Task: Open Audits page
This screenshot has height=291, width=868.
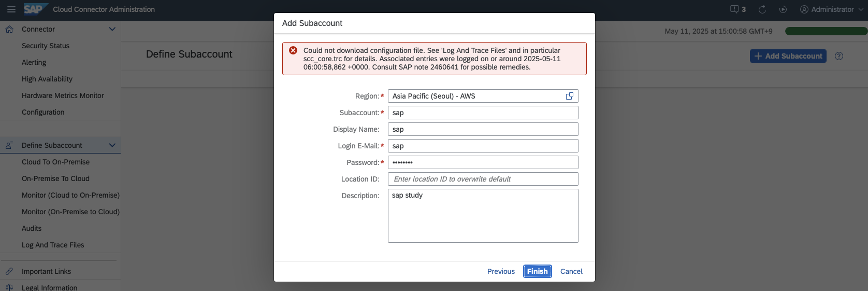Action: pos(32,228)
